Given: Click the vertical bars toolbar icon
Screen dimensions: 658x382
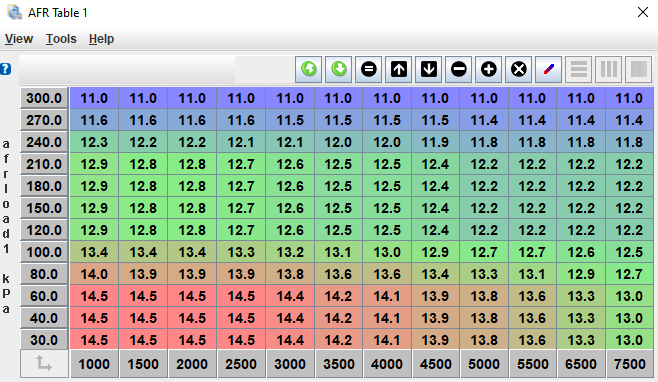Looking at the screenshot, I should [x=609, y=69].
